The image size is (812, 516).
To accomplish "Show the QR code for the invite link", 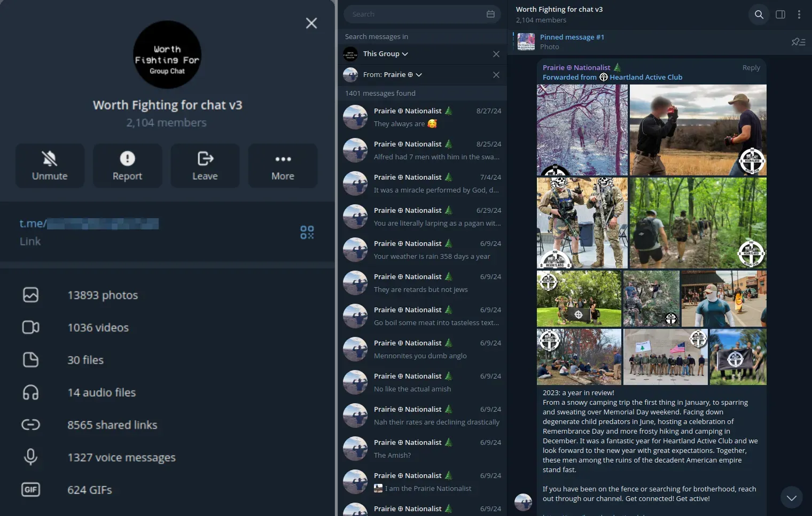I will coord(307,233).
